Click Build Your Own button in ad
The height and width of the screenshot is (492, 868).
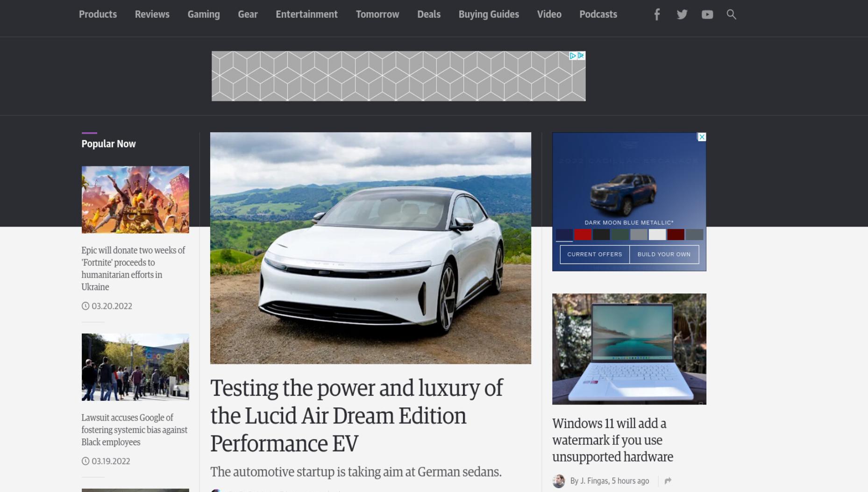(x=664, y=255)
